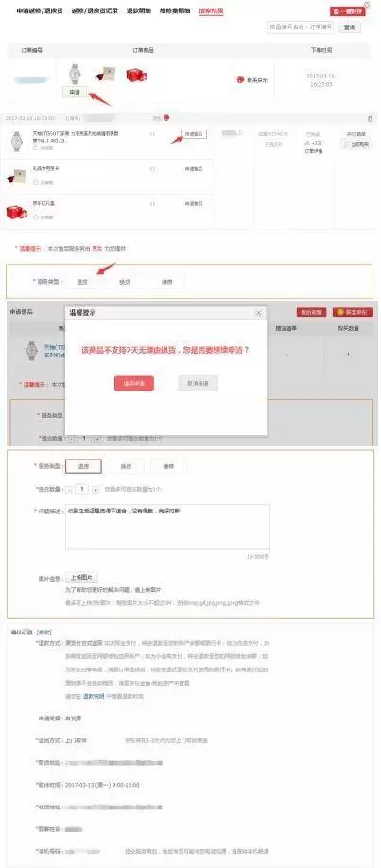Click the watch image in the order detail list
This screenshot has width=381, height=868.
pyautogui.click(x=17, y=142)
